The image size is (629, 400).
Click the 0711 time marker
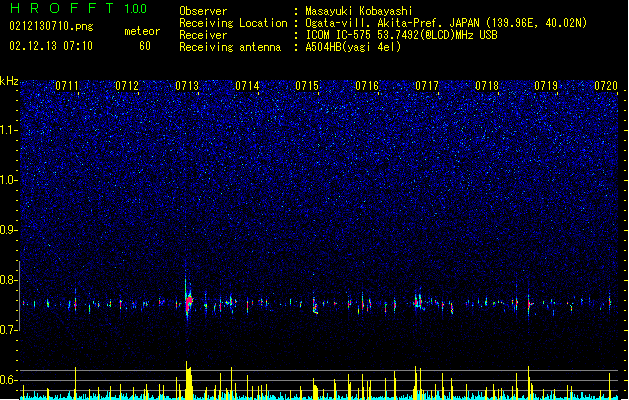click(x=67, y=85)
